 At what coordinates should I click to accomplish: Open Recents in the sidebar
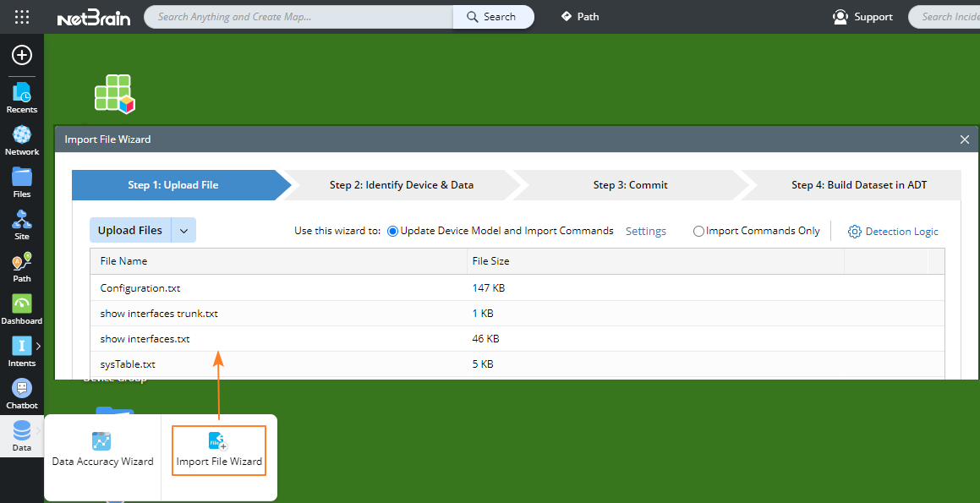click(22, 97)
